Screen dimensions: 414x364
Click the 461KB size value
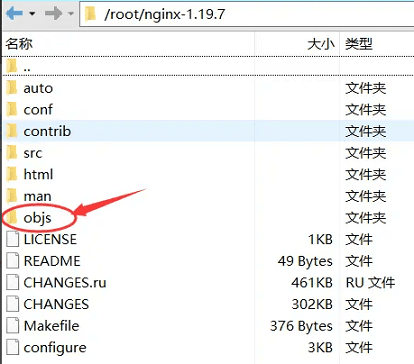312,283
